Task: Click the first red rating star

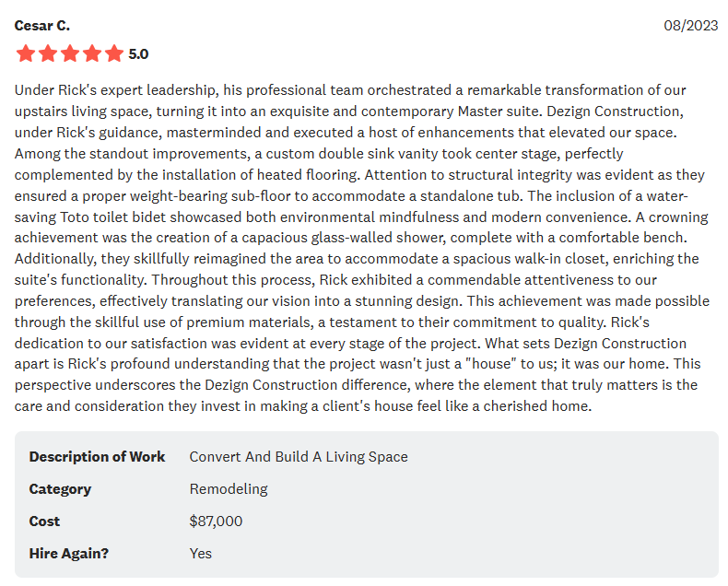Action: point(26,53)
